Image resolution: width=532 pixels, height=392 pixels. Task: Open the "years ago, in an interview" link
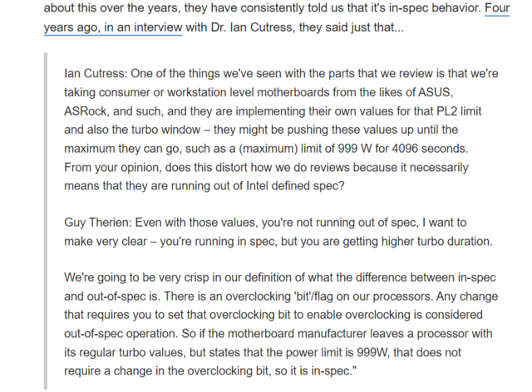tap(112, 27)
